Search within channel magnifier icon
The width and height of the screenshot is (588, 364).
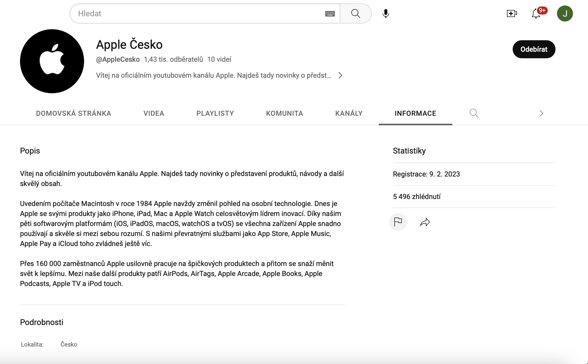[x=474, y=113]
